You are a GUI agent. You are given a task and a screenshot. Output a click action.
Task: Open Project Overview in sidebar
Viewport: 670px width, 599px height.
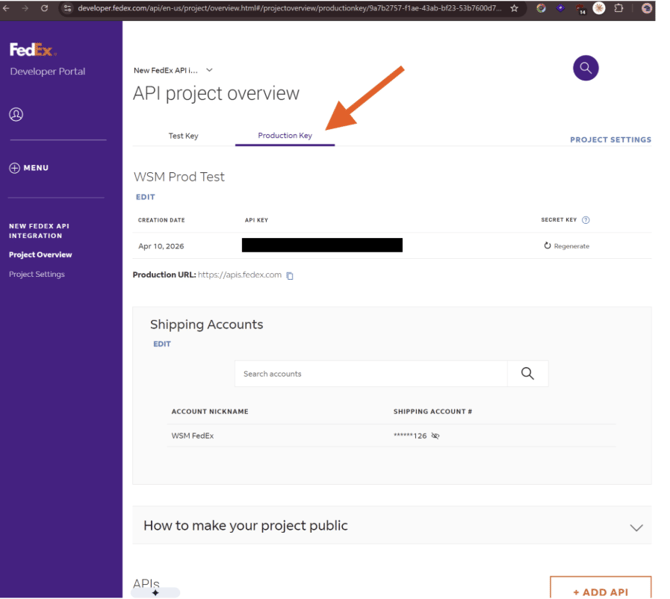coord(41,255)
